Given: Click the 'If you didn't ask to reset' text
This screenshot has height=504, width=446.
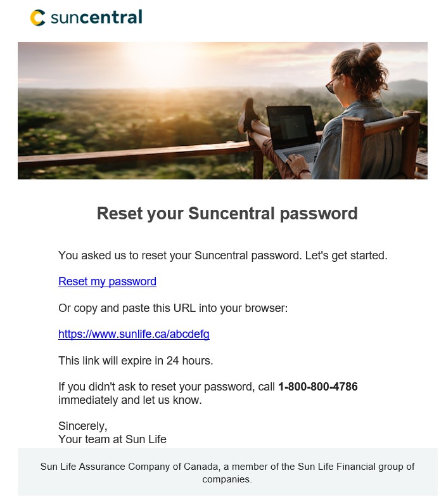Looking at the screenshot, I should (167, 387).
